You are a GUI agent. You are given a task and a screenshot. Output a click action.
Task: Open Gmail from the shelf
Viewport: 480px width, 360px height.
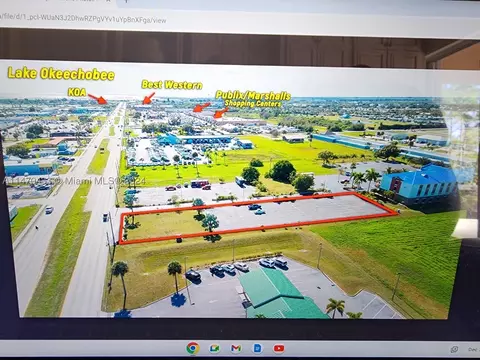coord(236,348)
